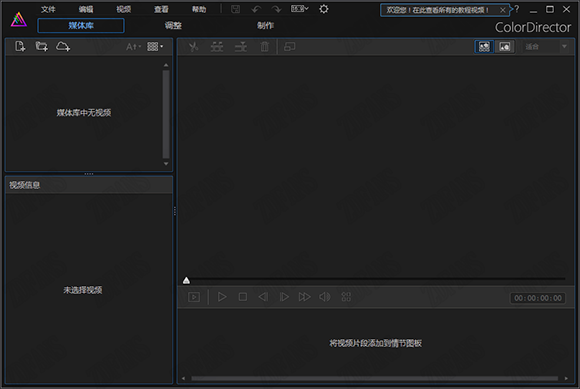Click the help question mark icon
This screenshot has width=580, height=389.
517,9
